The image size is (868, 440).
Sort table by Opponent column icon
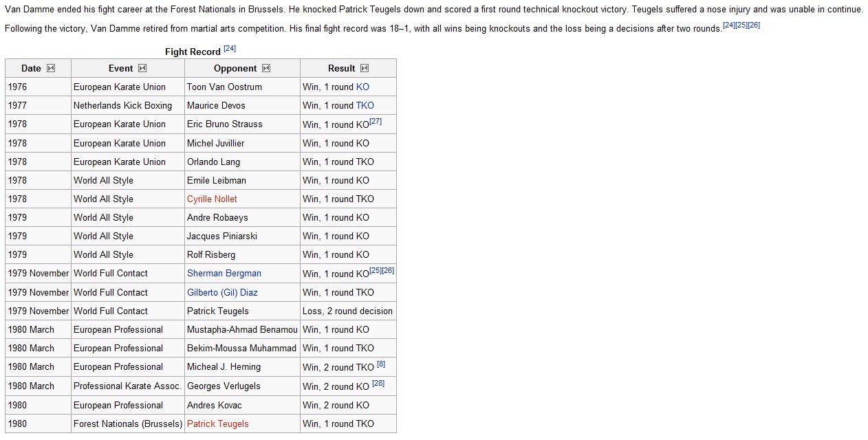(x=266, y=68)
